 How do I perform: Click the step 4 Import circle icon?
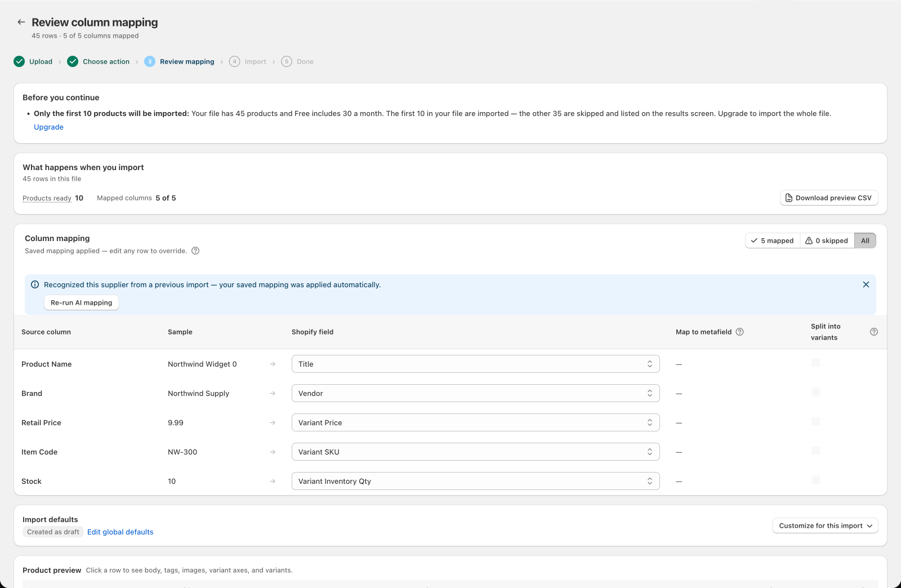tap(234, 61)
